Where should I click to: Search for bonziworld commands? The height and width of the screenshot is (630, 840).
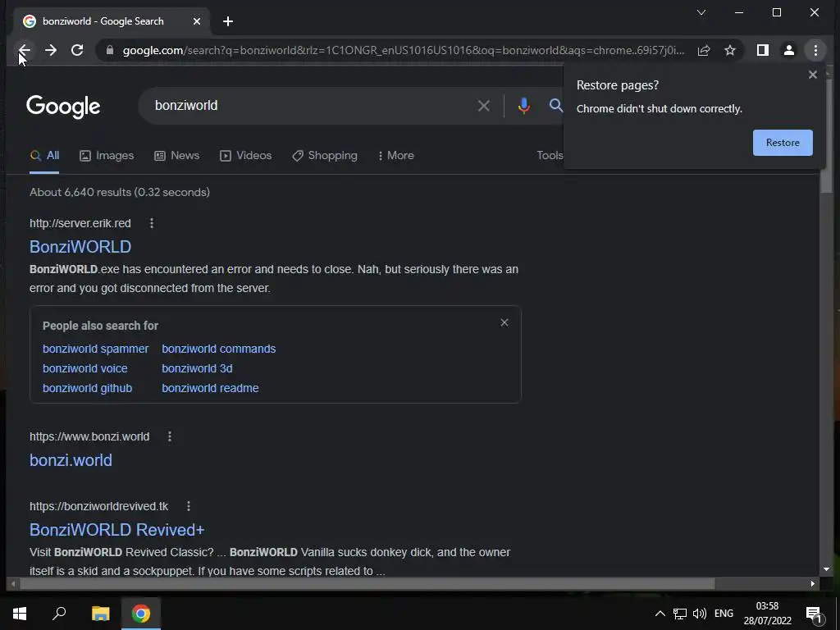[x=218, y=349]
